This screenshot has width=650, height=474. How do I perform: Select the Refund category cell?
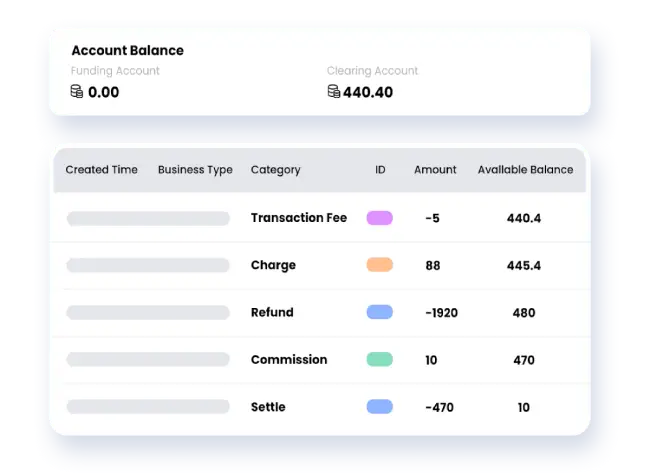point(272,312)
